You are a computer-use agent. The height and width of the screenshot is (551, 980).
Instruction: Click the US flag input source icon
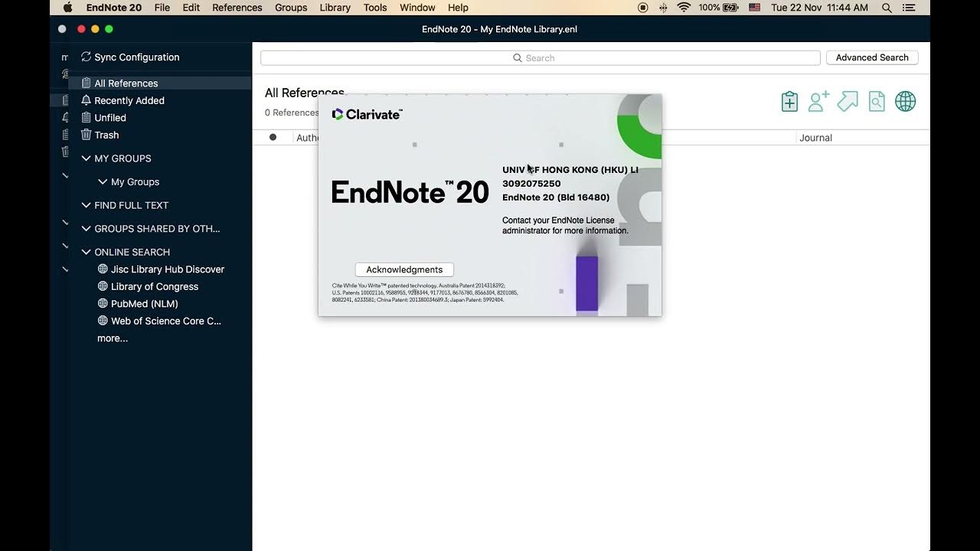point(755,8)
